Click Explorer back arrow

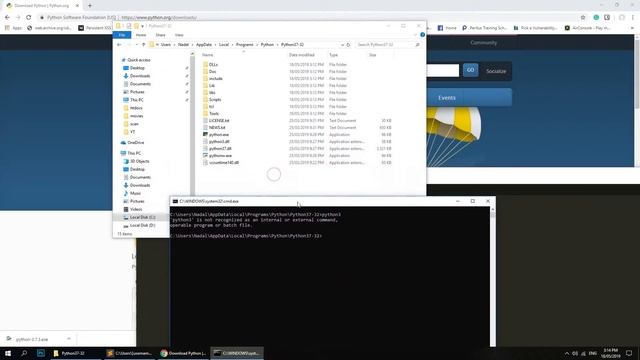(119, 44)
